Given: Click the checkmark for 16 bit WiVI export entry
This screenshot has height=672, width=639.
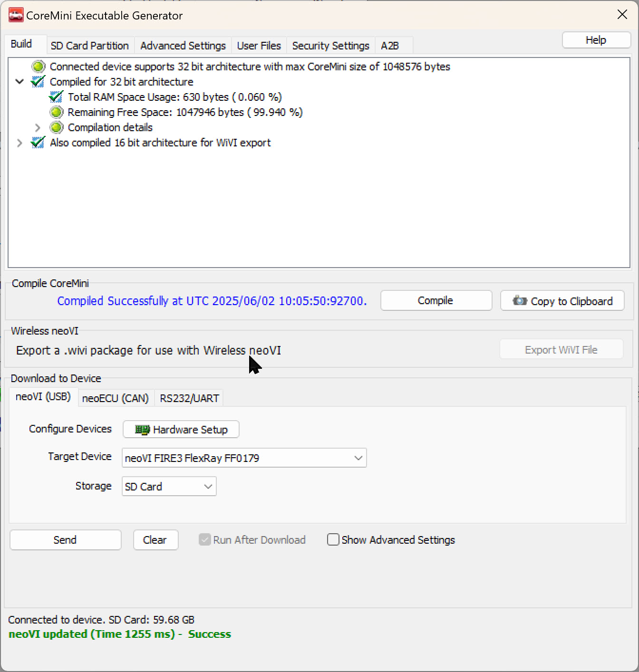Looking at the screenshot, I should coord(37,143).
